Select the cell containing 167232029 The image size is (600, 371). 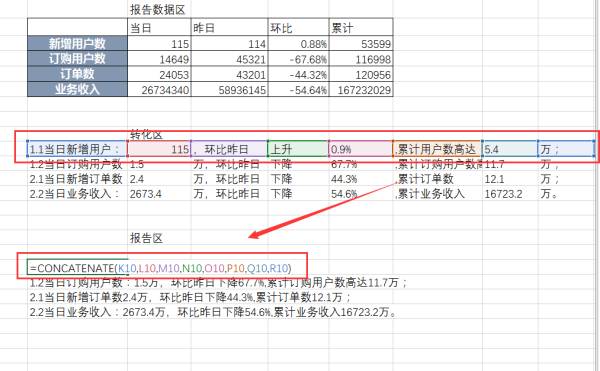[361, 90]
